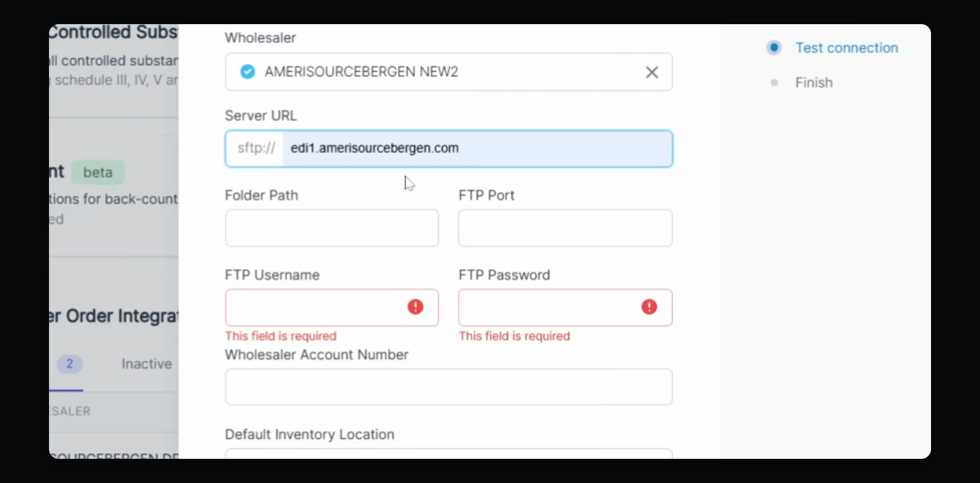Click into the Folder Path field
Viewport: 980px width, 483px height.
(x=332, y=228)
